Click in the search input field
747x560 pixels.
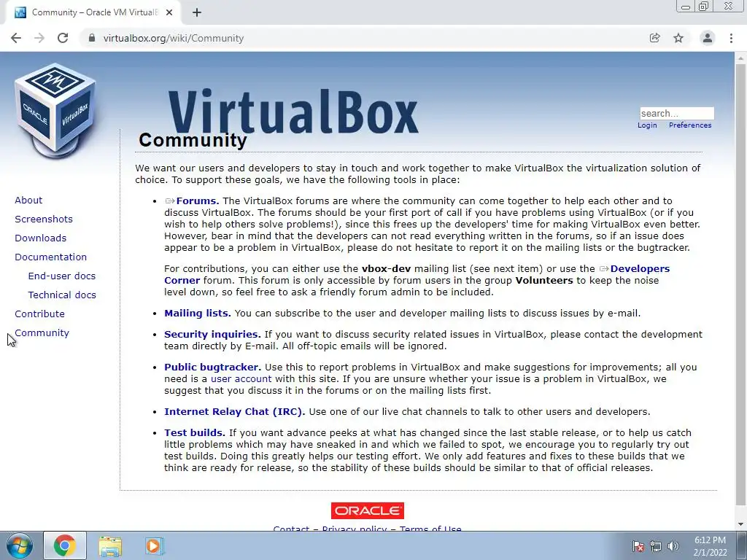coord(676,113)
